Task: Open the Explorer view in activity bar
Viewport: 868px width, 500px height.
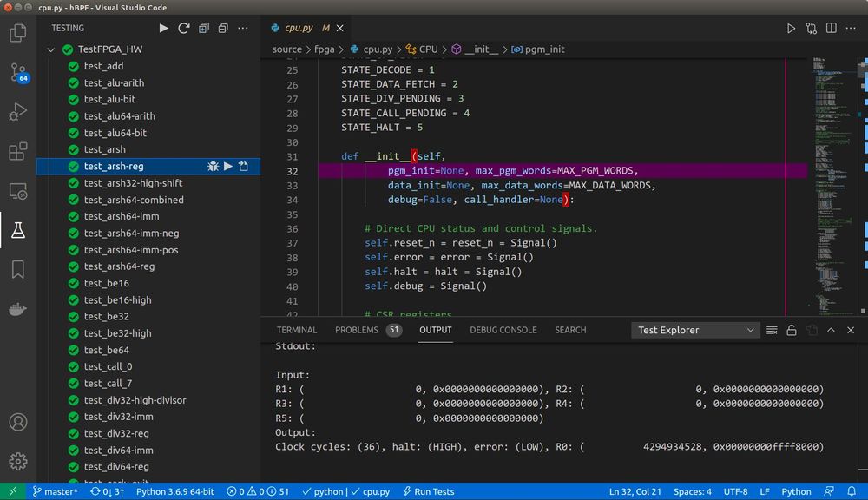Action: pyautogui.click(x=17, y=33)
